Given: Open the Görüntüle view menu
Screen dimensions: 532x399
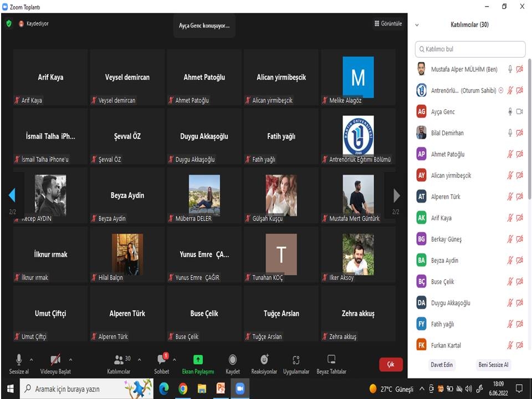Looking at the screenshot, I should [x=388, y=24].
